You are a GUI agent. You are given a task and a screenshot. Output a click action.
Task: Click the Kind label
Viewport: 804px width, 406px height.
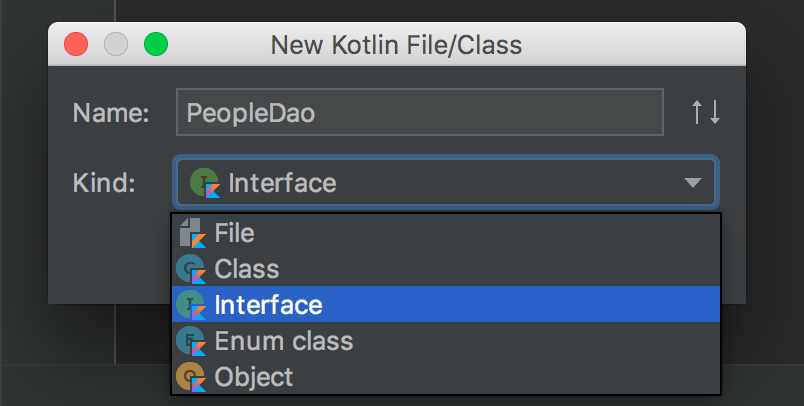tap(104, 182)
